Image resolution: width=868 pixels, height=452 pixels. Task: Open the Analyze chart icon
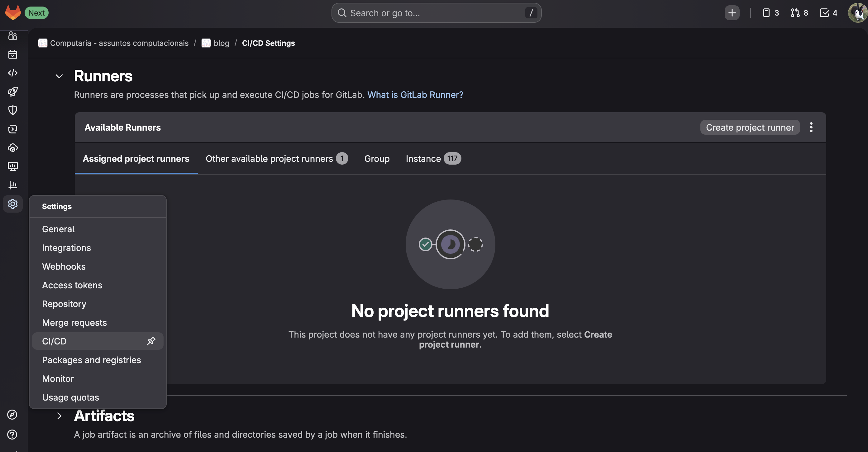tap(12, 185)
